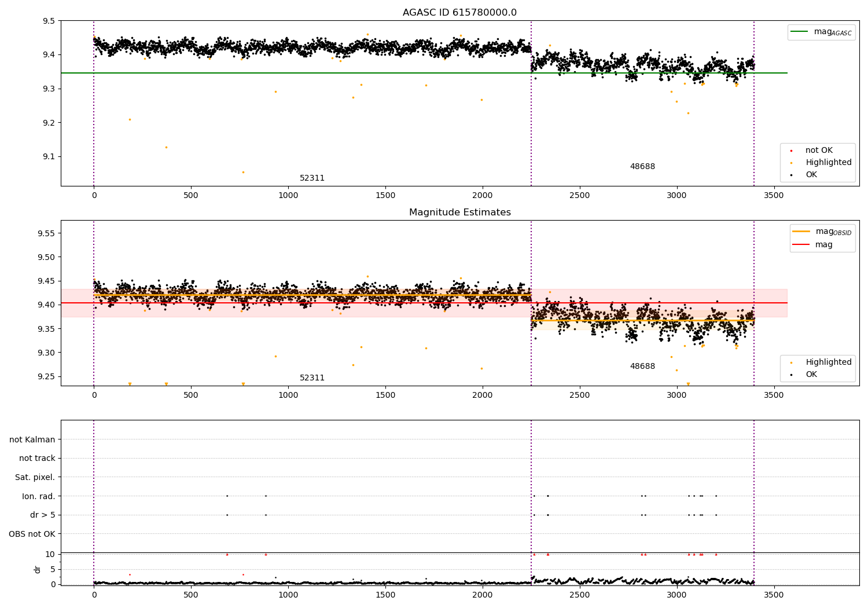Click the "9.45" y-axis tick label
The image size is (868, 608).
pos(47,281)
